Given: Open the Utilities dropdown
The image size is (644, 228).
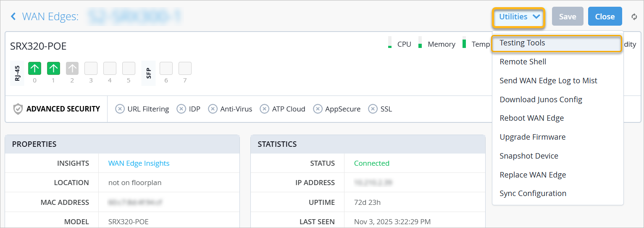Looking at the screenshot, I should click(x=519, y=17).
